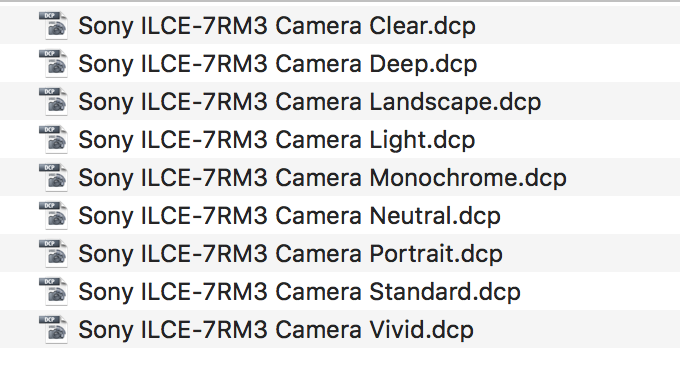680x374 pixels.
Task: Select file name Sony ILCE-7RM3 Camera Clear.dcp
Action: point(277,26)
